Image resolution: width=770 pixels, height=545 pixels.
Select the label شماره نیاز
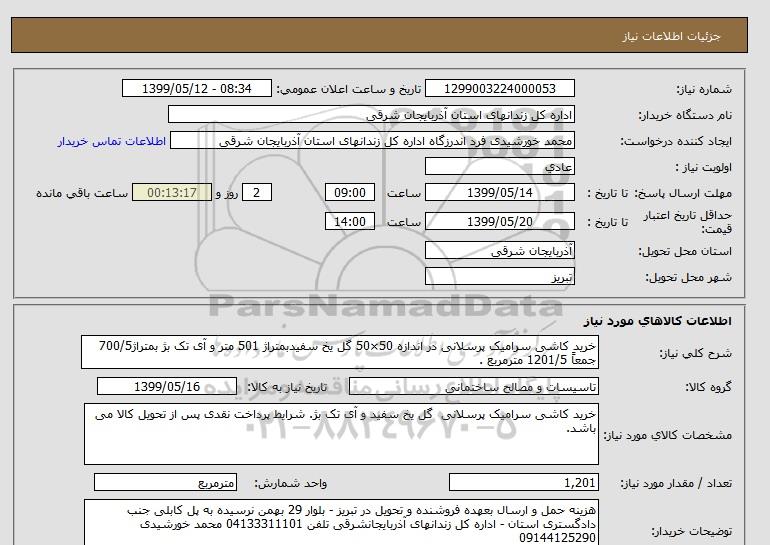coord(704,89)
